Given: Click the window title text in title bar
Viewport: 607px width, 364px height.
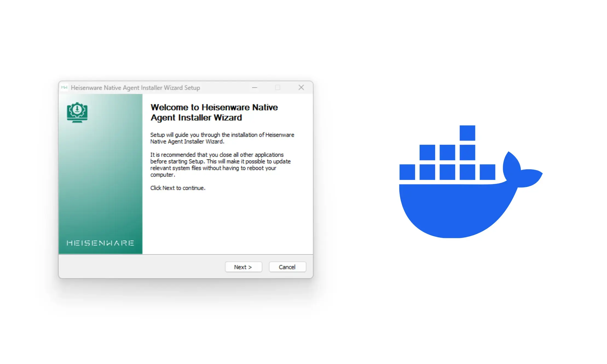Looking at the screenshot, I should click(135, 88).
